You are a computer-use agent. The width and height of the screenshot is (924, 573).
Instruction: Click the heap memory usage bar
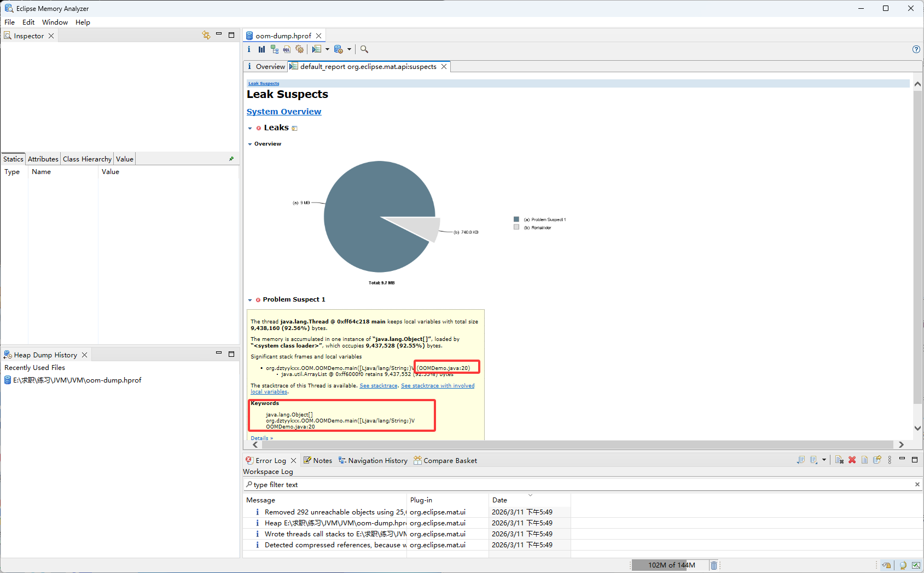click(x=671, y=565)
